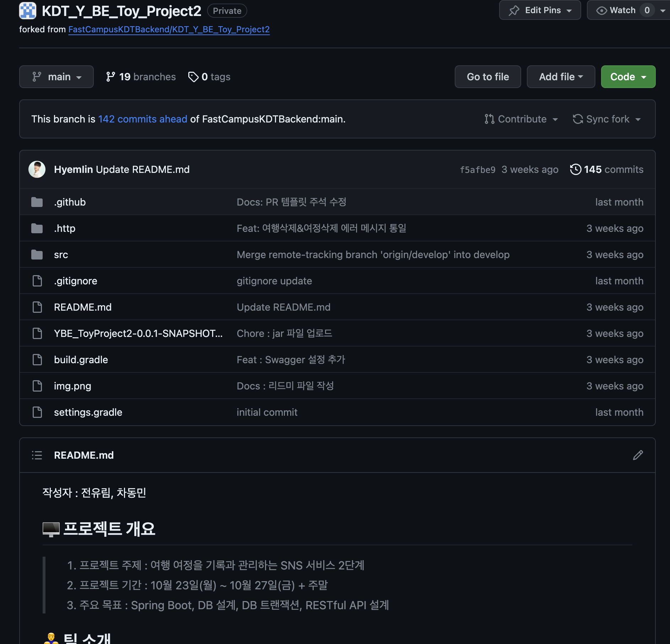Expand the Watch options arrow
This screenshot has height=644, width=670.
coord(663,10)
